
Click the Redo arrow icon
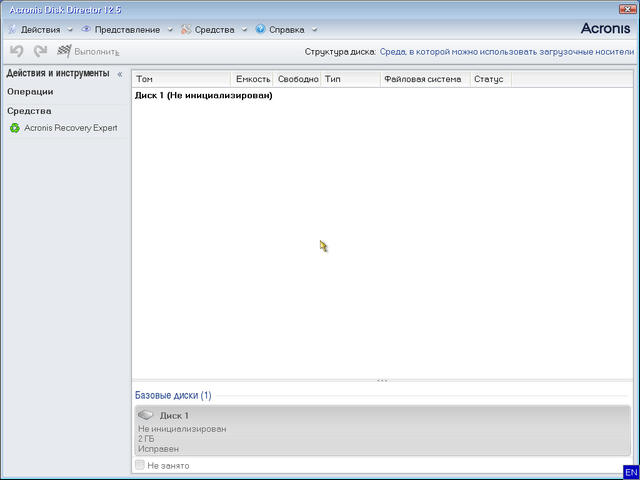coord(40,51)
